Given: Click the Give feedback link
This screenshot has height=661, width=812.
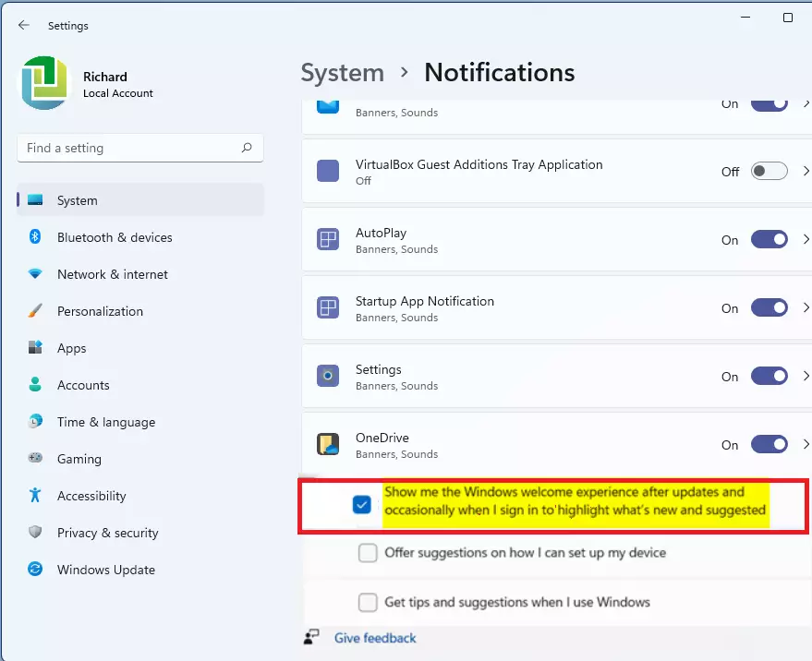Looking at the screenshot, I should pos(375,638).
